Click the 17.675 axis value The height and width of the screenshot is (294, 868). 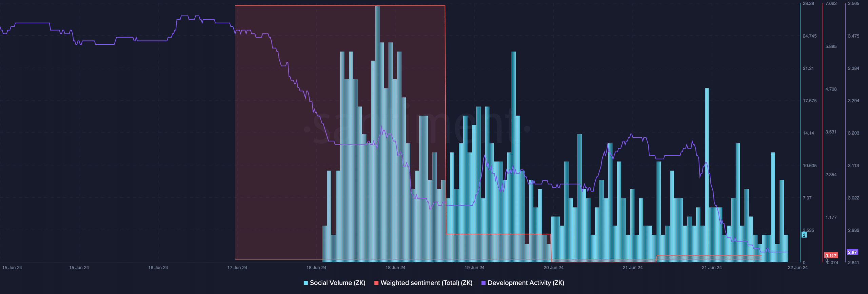click(810, 101)
